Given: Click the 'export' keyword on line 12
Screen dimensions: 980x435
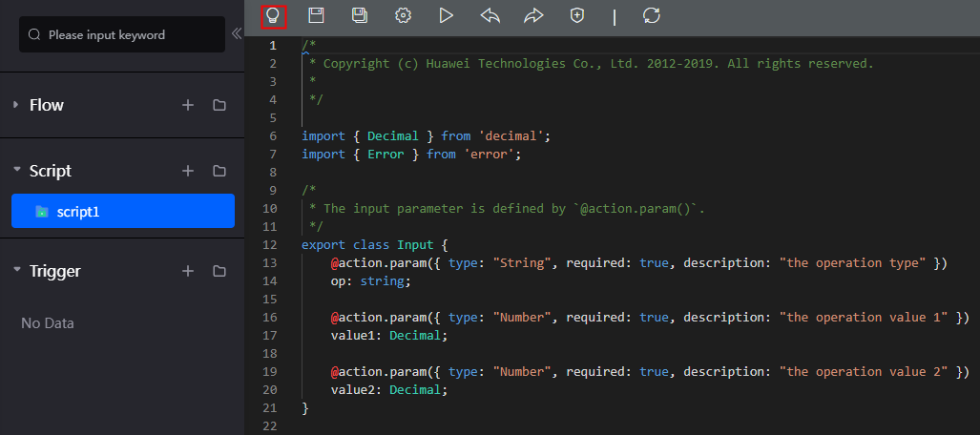Looking at the screenshot, I should [323, 245].
